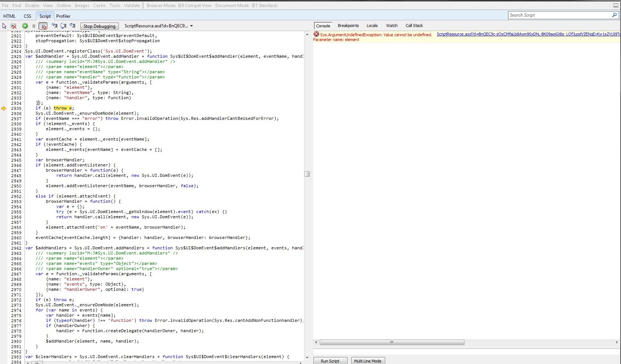Open the Tools menu
This screenshot has height=364, width=621.
(x=115, y=6)
